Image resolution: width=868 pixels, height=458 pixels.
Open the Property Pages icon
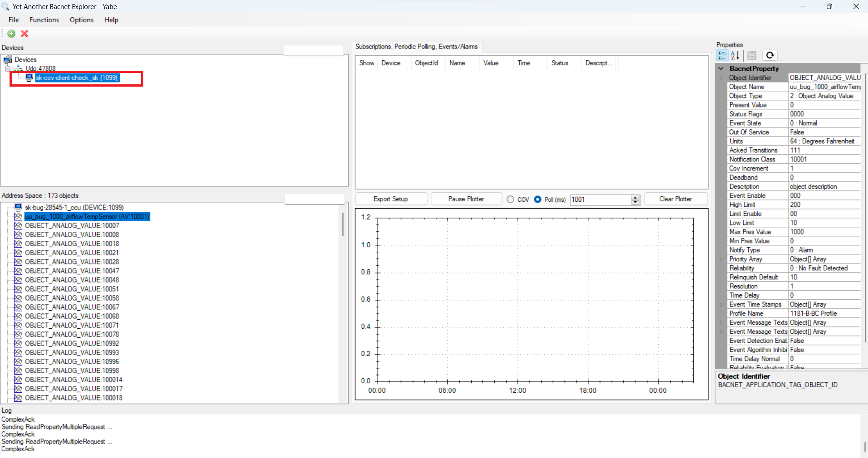(x=752, y=55)
